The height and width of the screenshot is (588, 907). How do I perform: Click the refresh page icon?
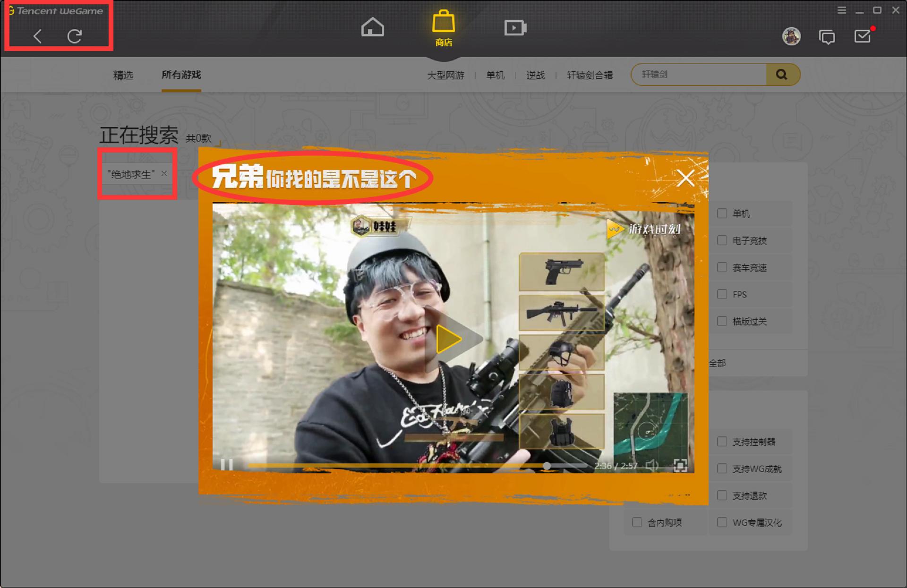(x=74, y=36)
